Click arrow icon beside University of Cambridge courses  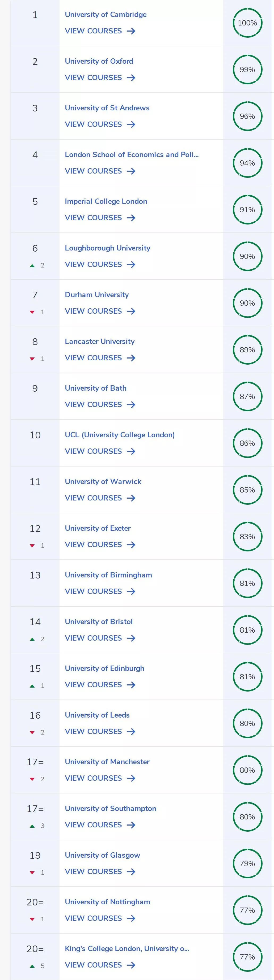pyautogui.click(x=131, y=31)
